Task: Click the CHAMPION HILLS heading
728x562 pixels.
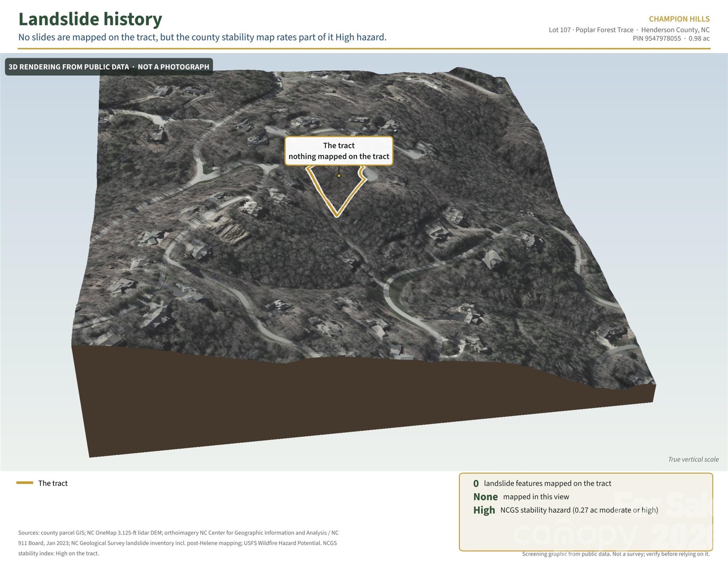Action: [x=679, y=19]
